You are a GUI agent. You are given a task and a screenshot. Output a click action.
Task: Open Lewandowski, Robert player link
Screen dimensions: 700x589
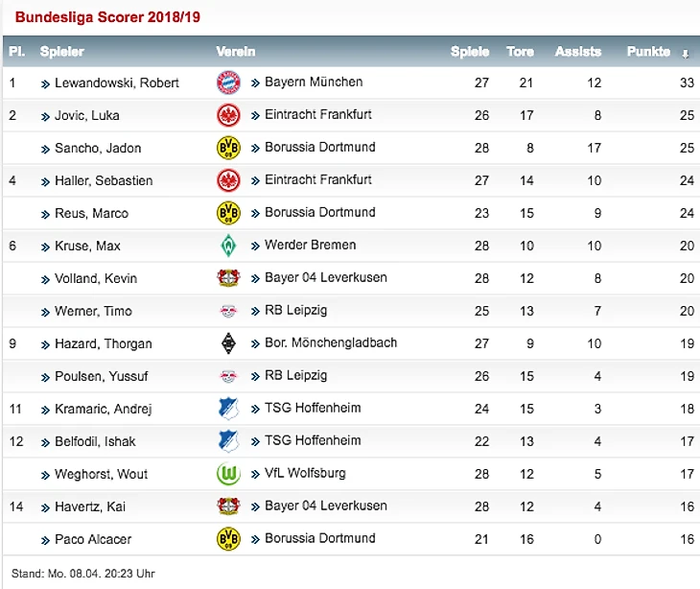(x=117, y=83)
